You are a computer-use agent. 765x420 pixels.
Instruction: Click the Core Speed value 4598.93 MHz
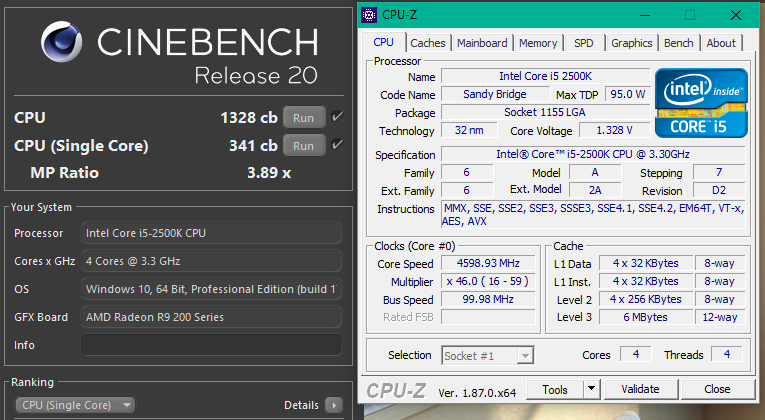tap(488, 263)
